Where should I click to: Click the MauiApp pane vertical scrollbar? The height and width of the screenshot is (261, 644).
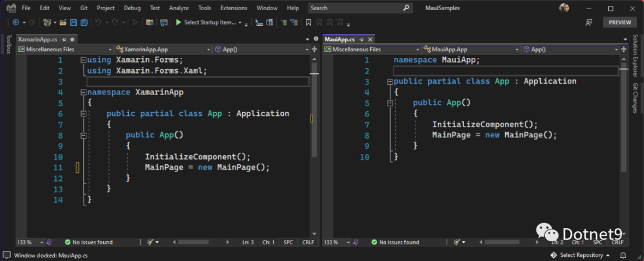tap(624, 117)
